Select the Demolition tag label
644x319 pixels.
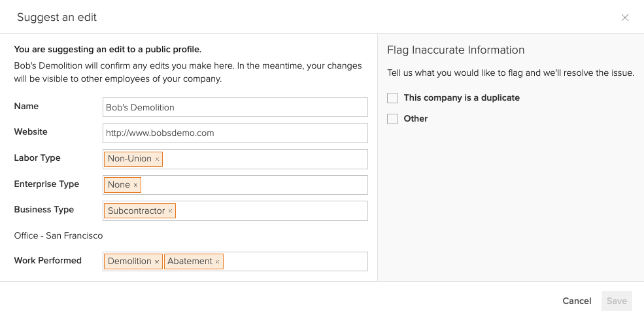[129, 261]
